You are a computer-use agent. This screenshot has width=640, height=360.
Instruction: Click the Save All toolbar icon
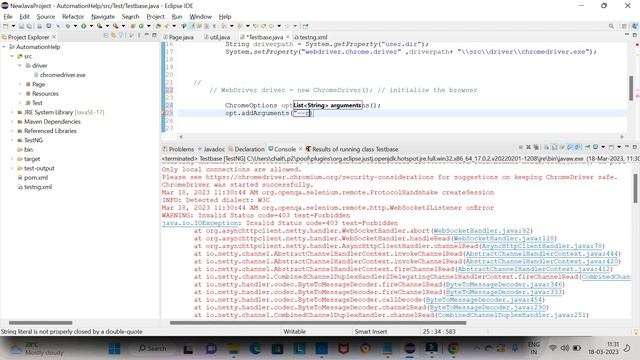pyautogui.click(x=29, y=26)
